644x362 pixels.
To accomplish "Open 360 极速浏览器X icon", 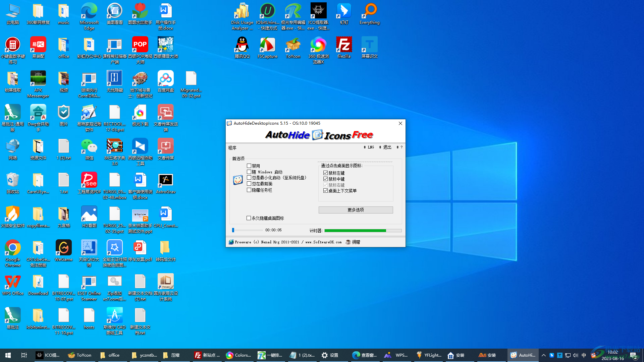I will tap(318, 50).
